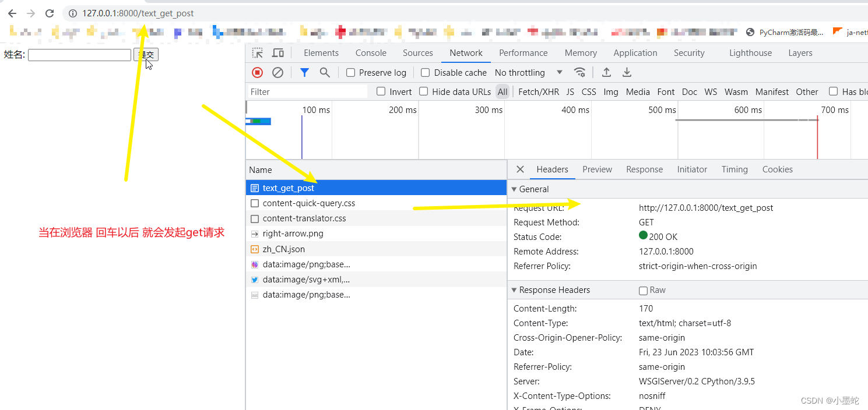Open the Console panel tab
Screen dimensions: 868x410
click(371, 53)
